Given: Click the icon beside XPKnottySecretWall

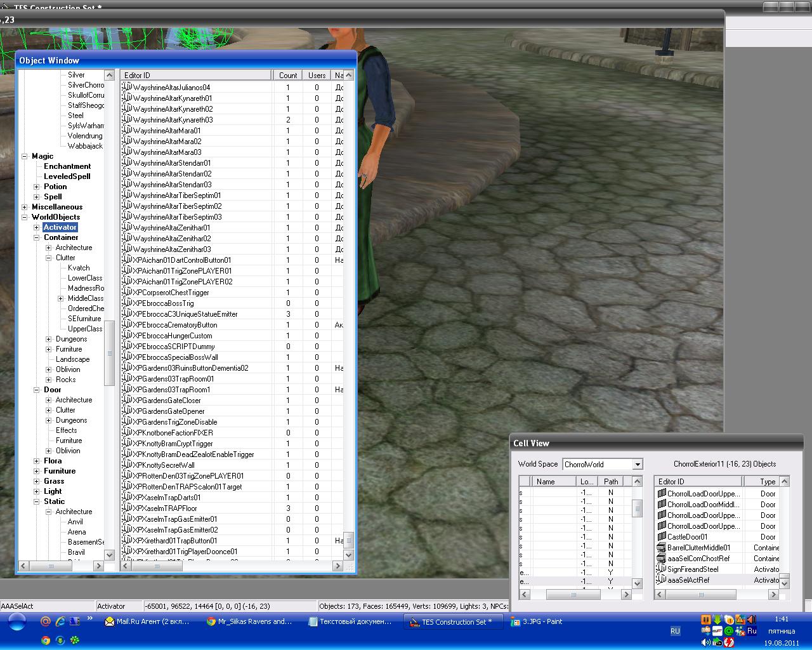Looking at the screenshot, I should [127, 465].
